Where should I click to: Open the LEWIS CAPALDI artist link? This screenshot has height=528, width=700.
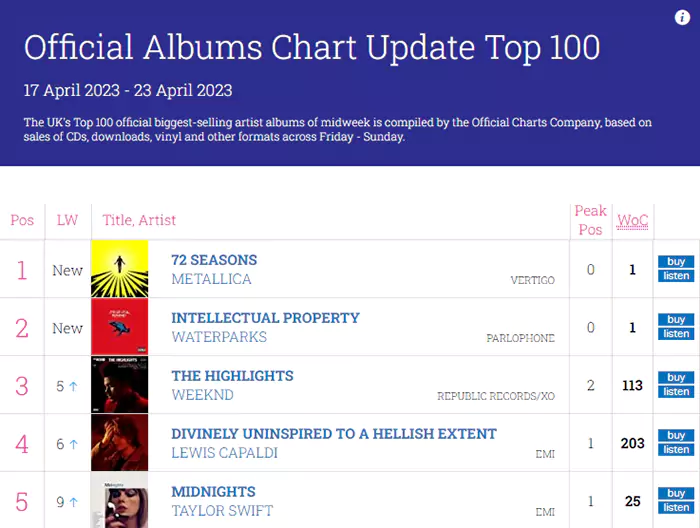pos(225,453)
